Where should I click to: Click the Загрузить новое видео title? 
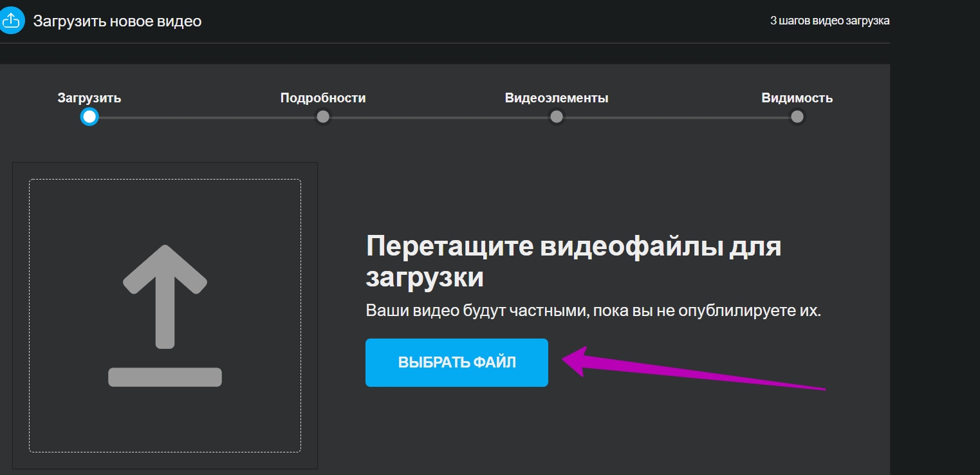[117, 21]
